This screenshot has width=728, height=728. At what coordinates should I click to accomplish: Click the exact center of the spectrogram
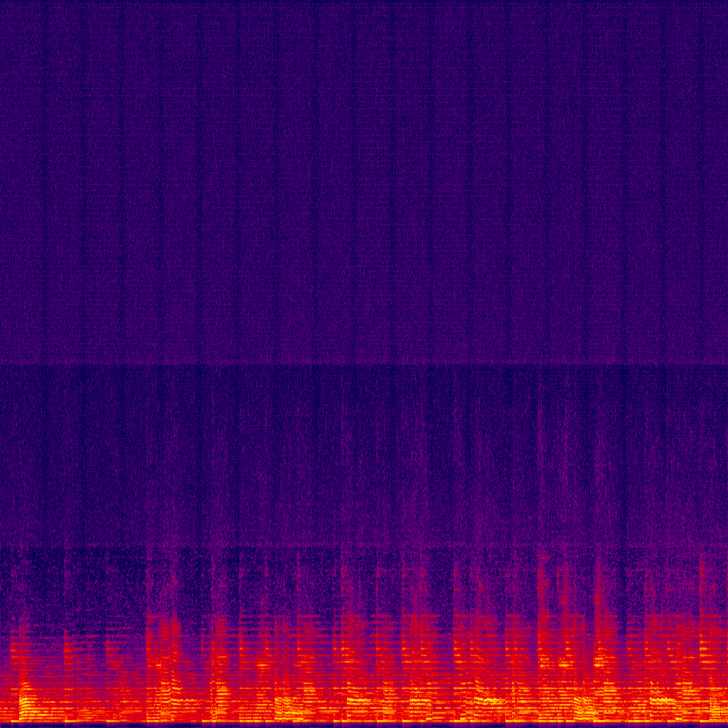click(x=364, y=364)
